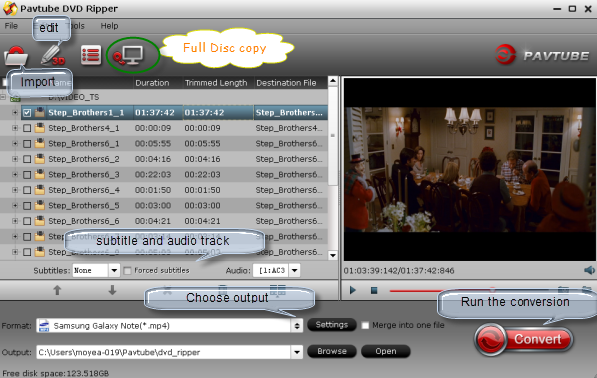Check the Step_Brothers6_2 title checkbox

pyautogui.click(x=27, y=159)
